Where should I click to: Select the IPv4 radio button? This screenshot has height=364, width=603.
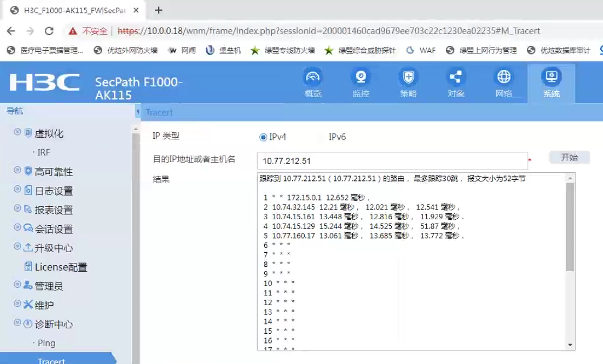[263, 137]
